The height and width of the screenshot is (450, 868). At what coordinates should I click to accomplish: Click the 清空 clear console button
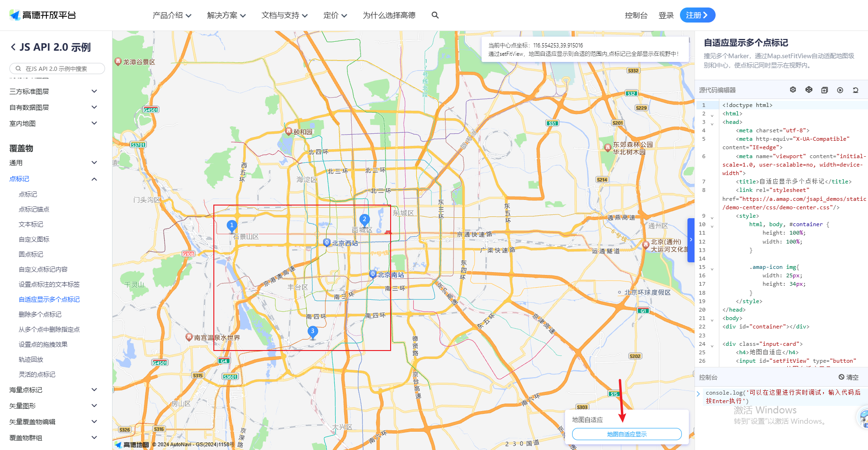849,377
